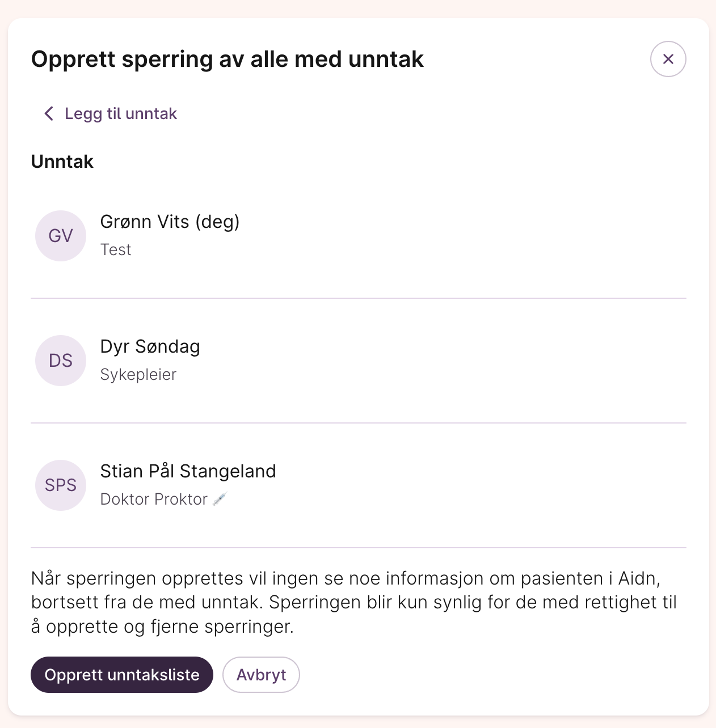Click the SPS avatar circle
The image size is (716, 728).
click(x=61, y=485)
